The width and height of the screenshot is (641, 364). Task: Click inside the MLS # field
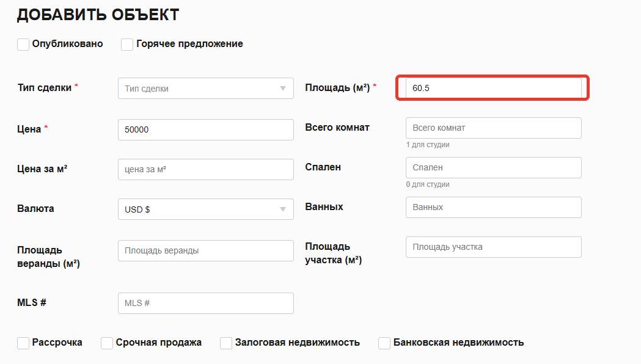pos(206,303)
